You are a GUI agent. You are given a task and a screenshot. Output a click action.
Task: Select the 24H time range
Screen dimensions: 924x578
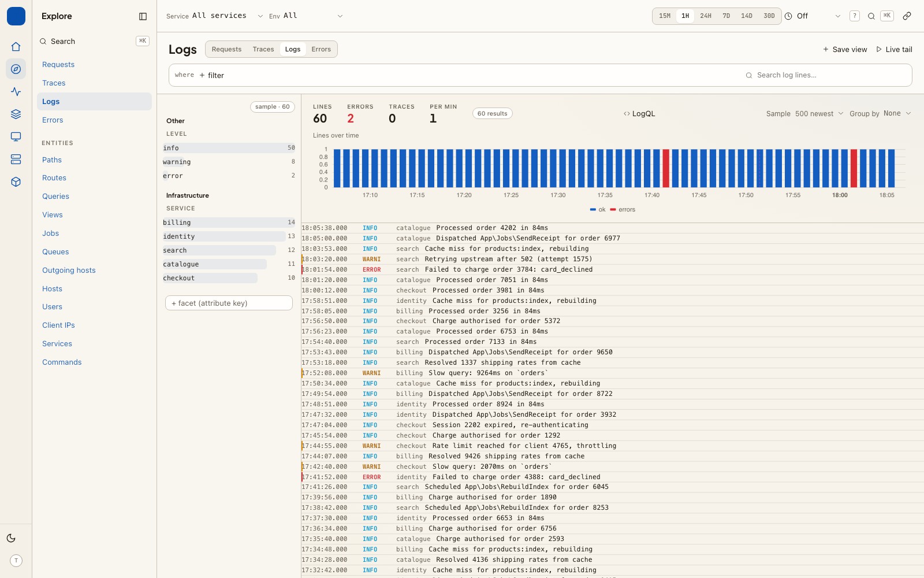click(706, 16)
